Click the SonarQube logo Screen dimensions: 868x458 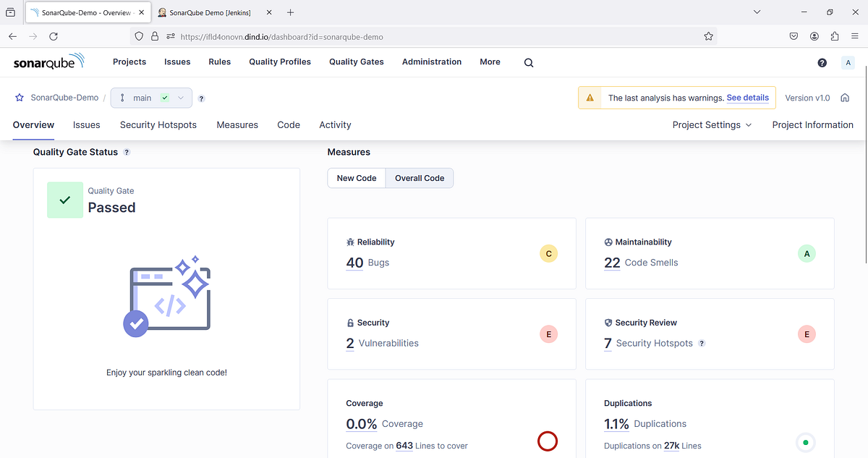[47, 62]
